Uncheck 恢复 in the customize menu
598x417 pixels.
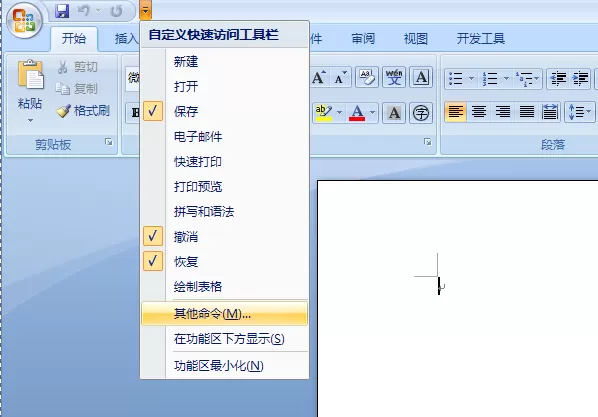pos(224,261)
